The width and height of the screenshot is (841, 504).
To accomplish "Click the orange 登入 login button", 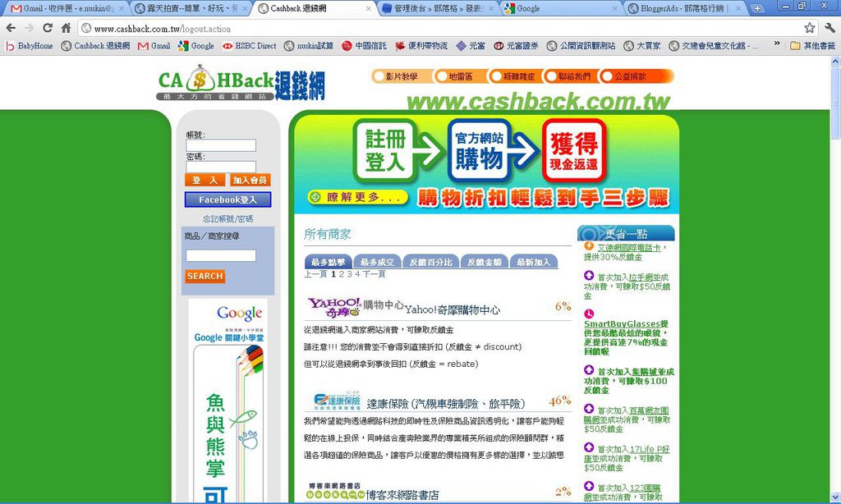I will pyautogui.click(x=205, y=180).
